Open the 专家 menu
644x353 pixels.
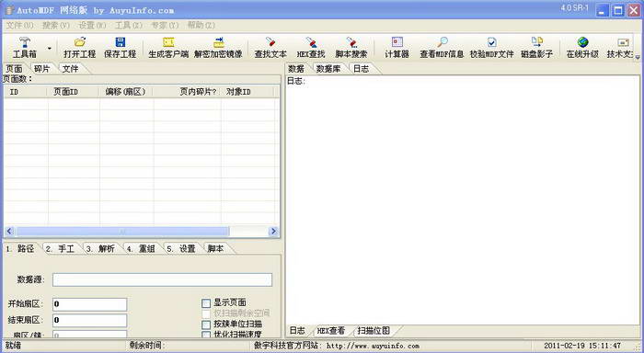coord(165,25)
